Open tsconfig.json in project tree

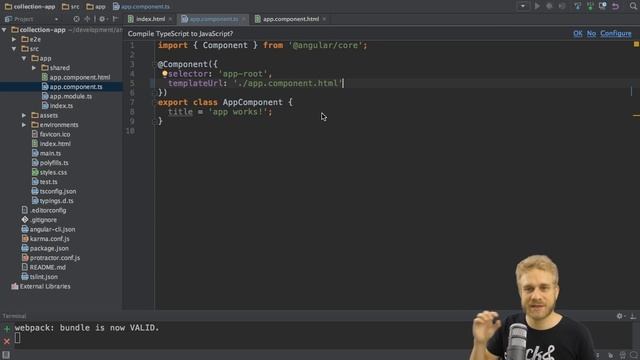(58, 191)
